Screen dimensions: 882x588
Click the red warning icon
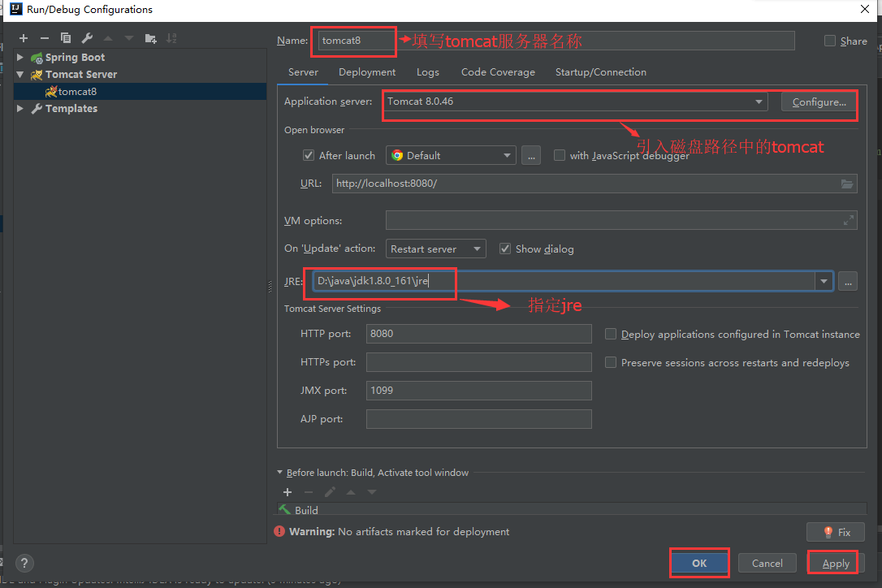click(x=279, y=532)
